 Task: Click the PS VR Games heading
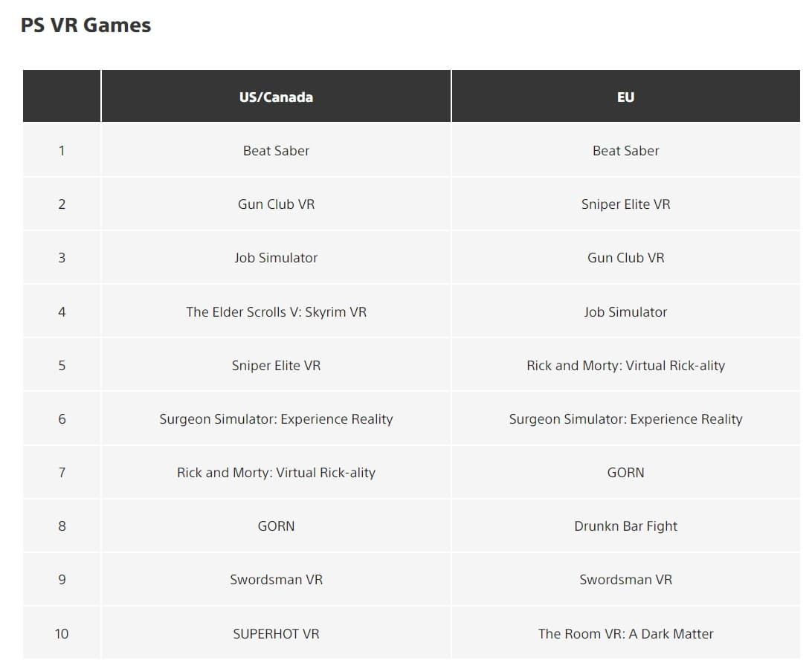point(86,25)
